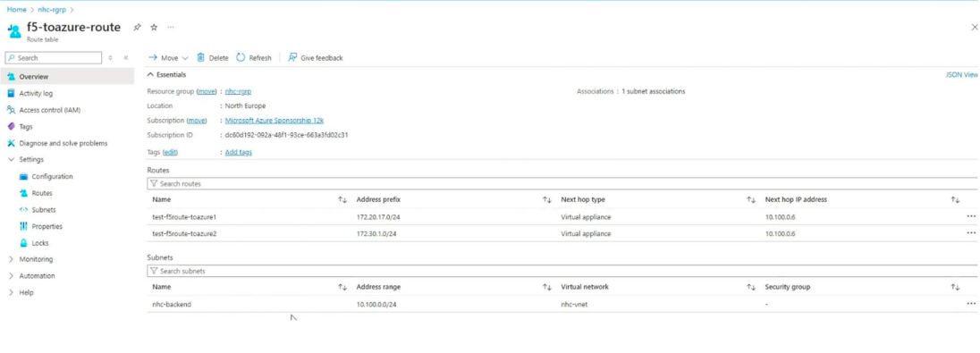Image resolution: width=980 pixels, height=353 pixels.
Task: Focus the Search routes field
Action: (562, 184)
